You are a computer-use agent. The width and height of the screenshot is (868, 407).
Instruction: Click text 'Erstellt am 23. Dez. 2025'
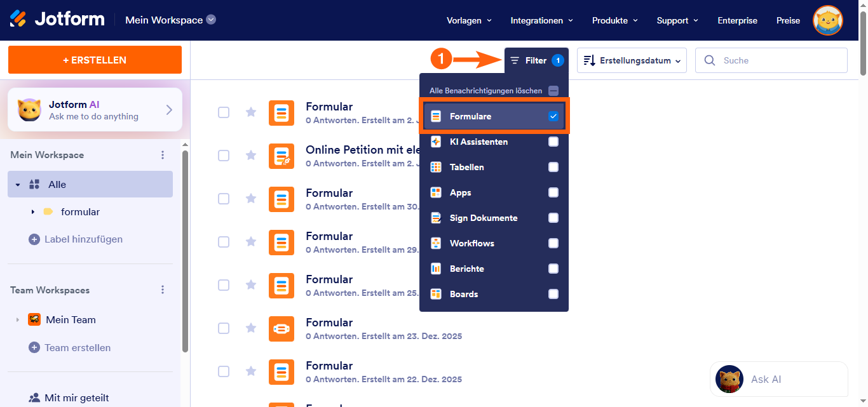411,336
